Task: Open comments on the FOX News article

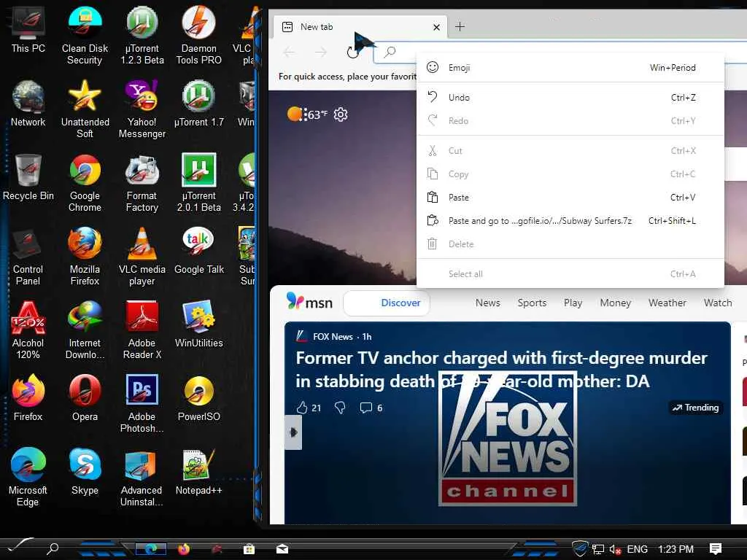Action: point(371,408)
